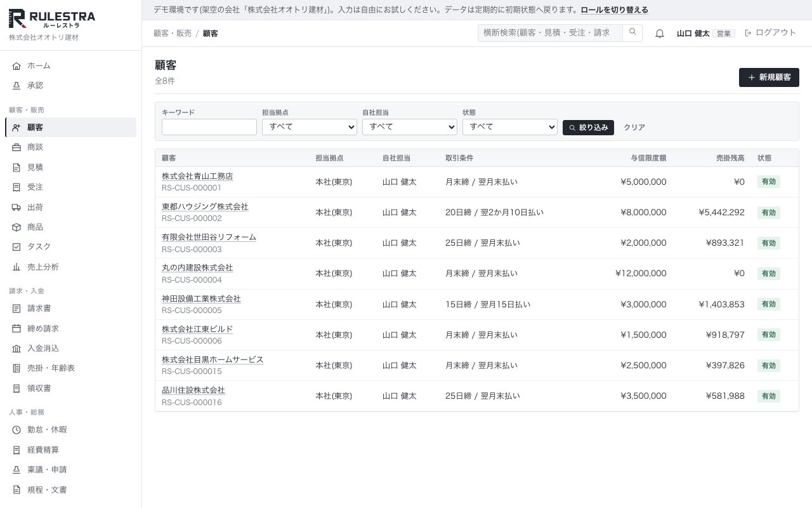
Task: Click the box icon beside 商品
Action: coord(16,227)
